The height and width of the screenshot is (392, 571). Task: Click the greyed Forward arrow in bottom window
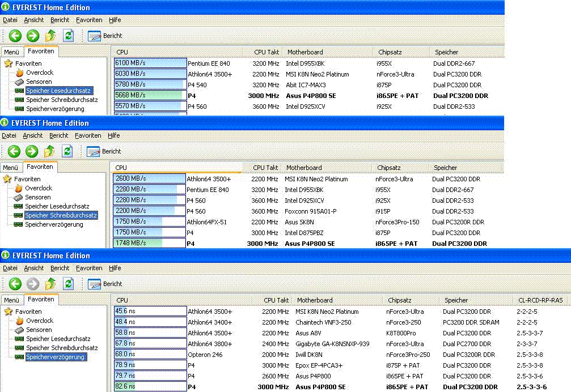(33, 284)
